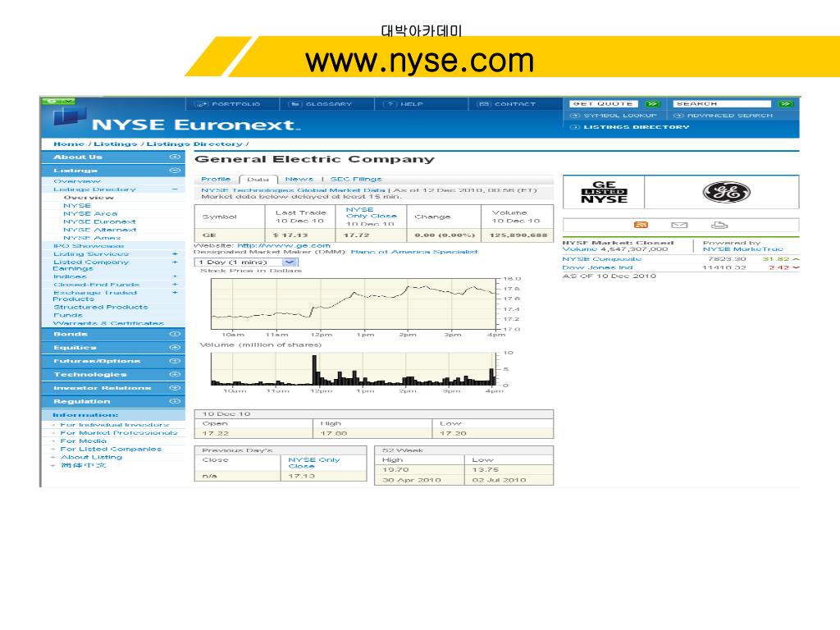Click NYSE Technologies Global Market Data link
The image size is (840, 630).
[x=293, y=190]
